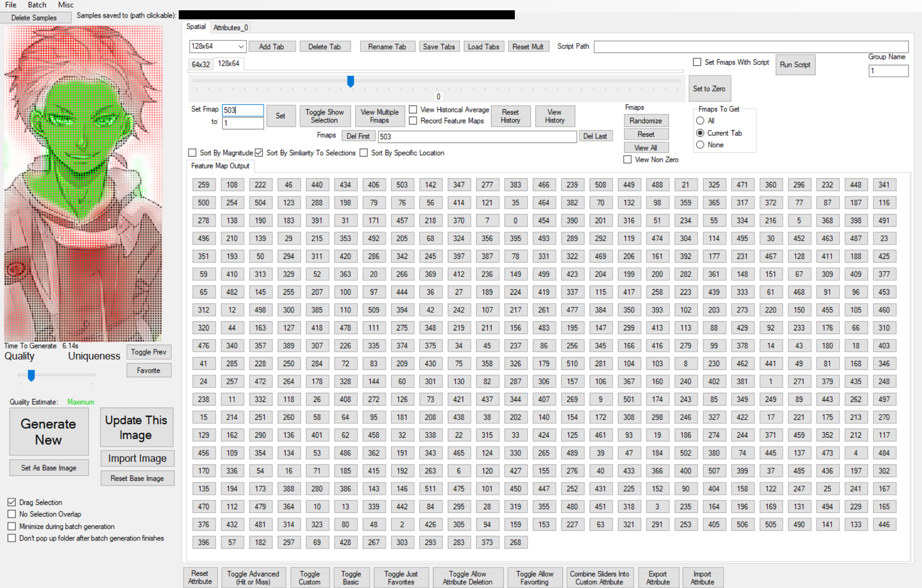Enable Record Feature Maps checkbox

(413, 121)
